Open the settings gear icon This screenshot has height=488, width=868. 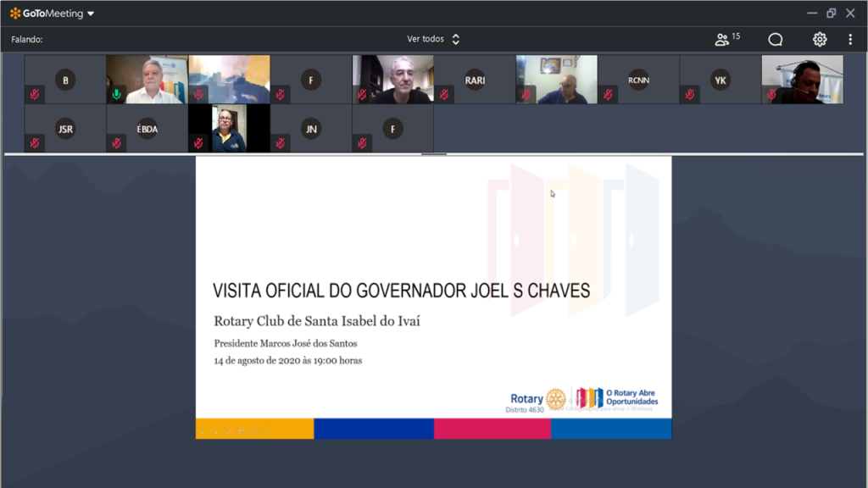819,40
